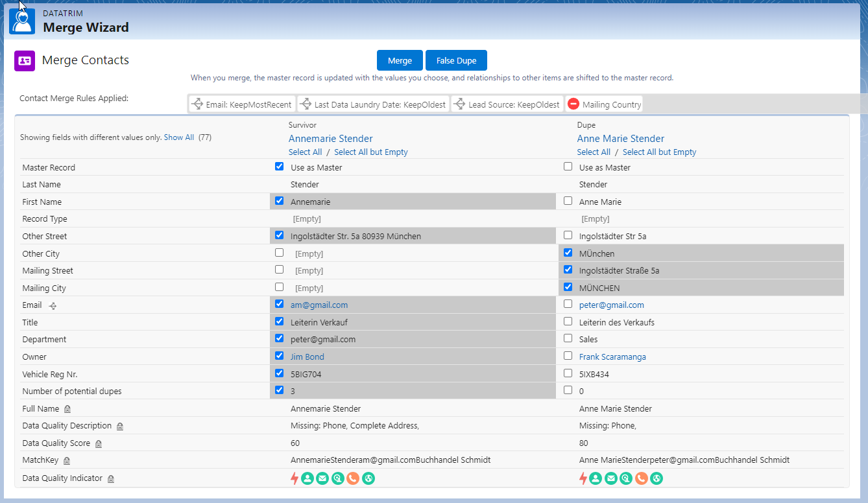Image resolution: width=868 pixels, height=503 pixels.
Task: Click Select All under Survivor
Action: point(305,152)
